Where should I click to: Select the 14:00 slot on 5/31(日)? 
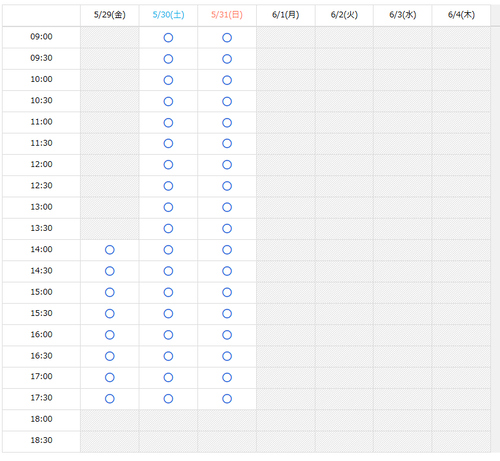point(227,250)
